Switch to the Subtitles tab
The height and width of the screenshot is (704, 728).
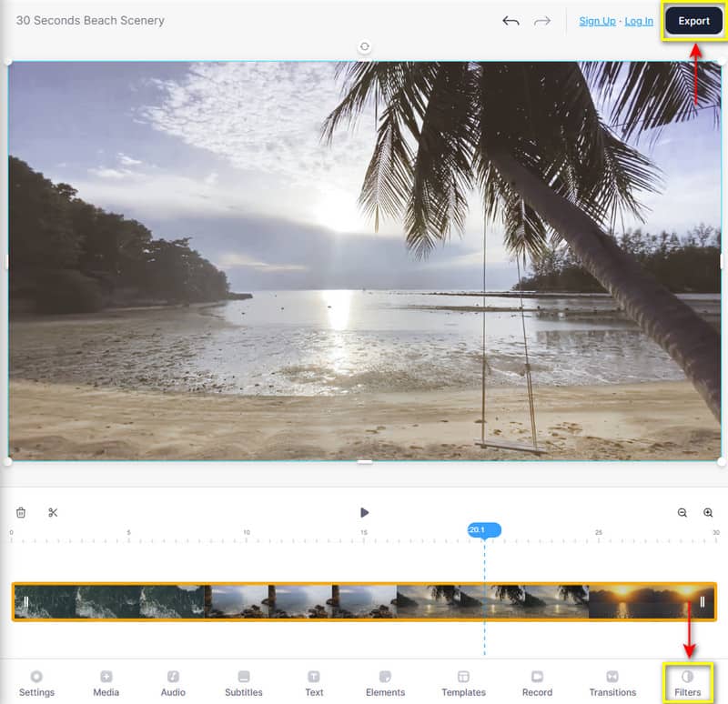coord(244,684)
